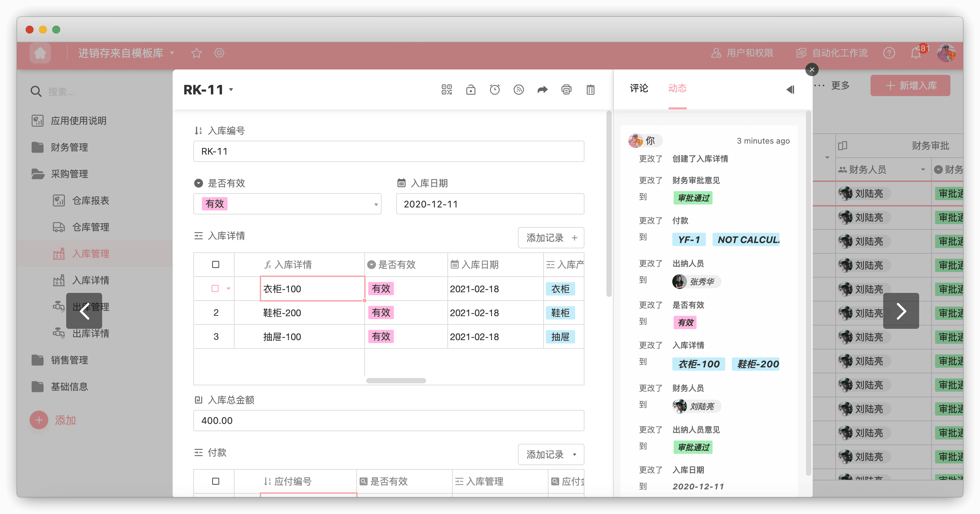Image resolution: width=980 pixels, height=514 pixels.
Task: Click the red 添加 plus icon
Action: [x=39, y=420]
